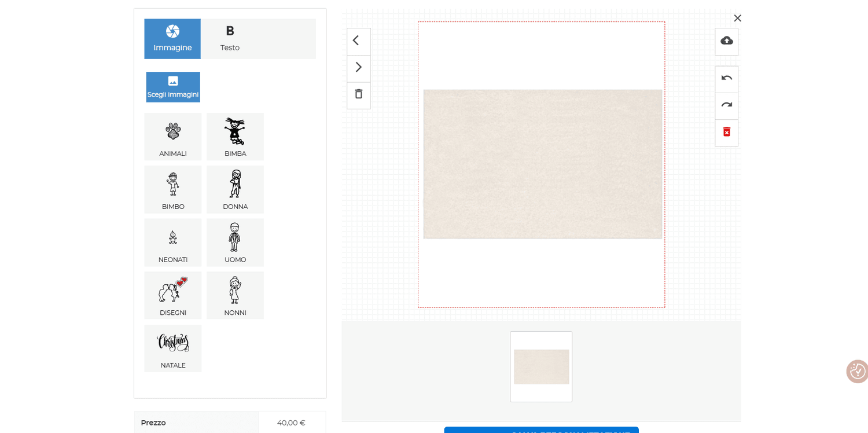Open the DISEGNI category with hearts

coord(173,295)
